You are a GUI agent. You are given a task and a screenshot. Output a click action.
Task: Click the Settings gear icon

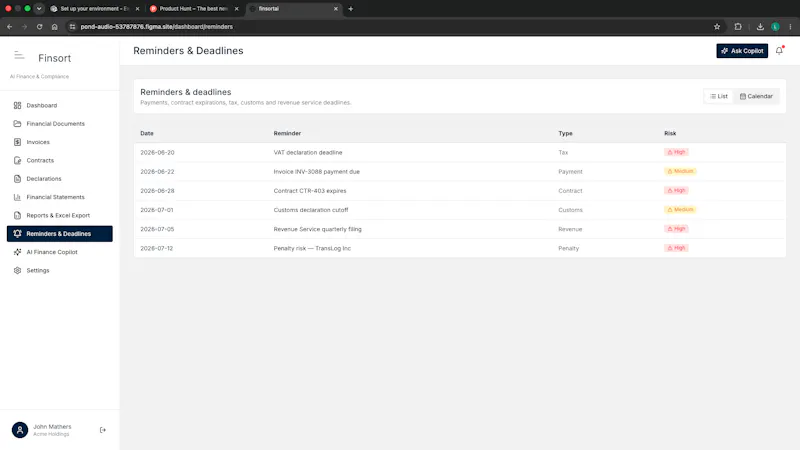17,270
